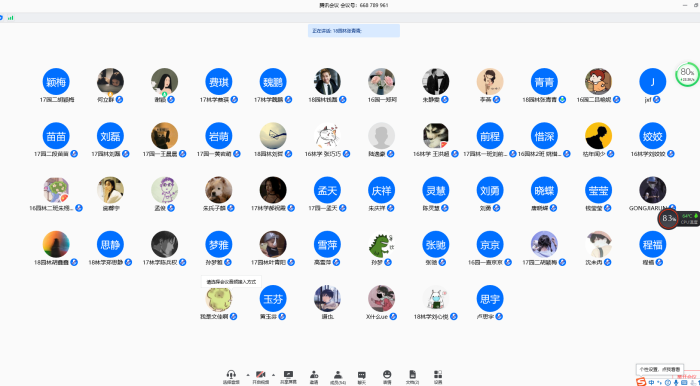Expand audio options arrow beside headphone icon

(248, 374)
